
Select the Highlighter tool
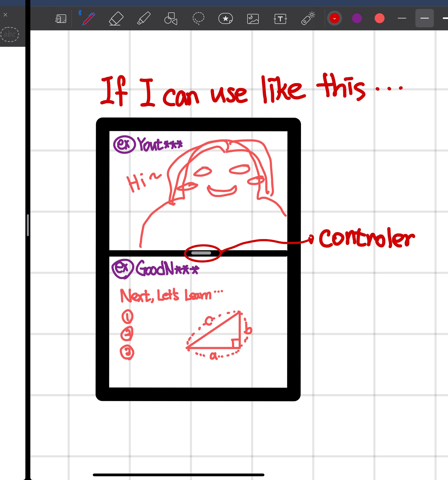(144, 19)
